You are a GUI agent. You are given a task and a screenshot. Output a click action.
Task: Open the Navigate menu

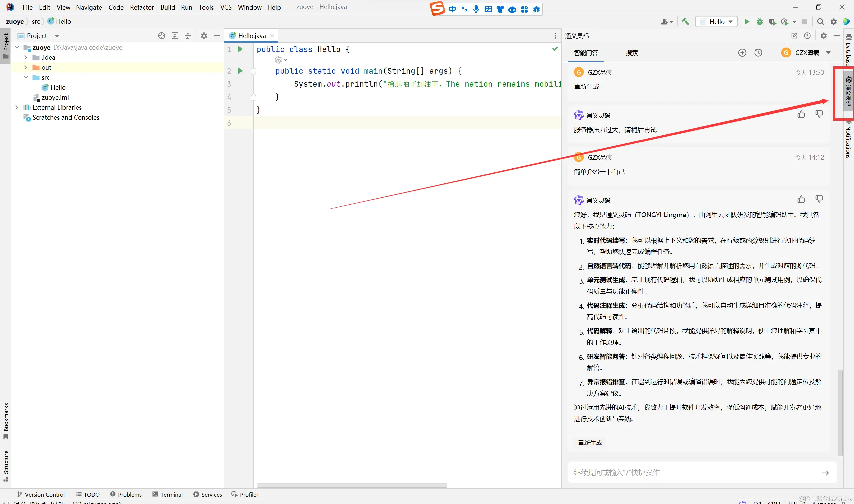point(89,7)
